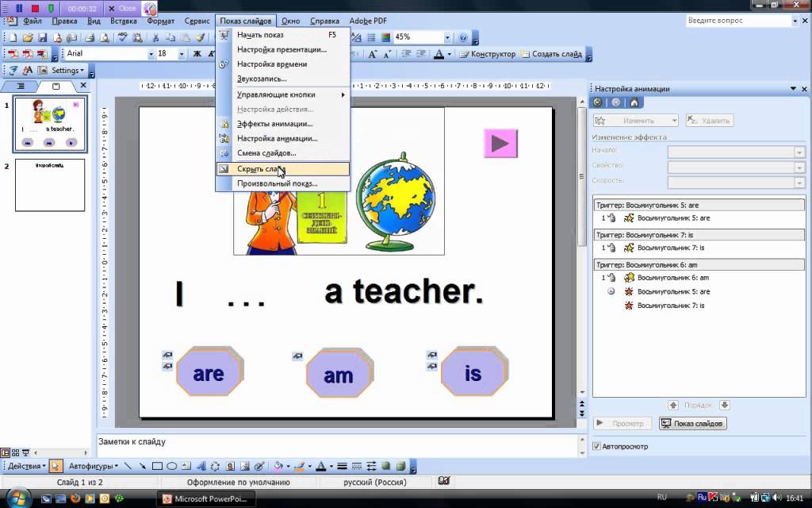The height and width of the screenshot is (508, 812).
Task: Select slide 2 thumbnail
Action: click(50, 185)
